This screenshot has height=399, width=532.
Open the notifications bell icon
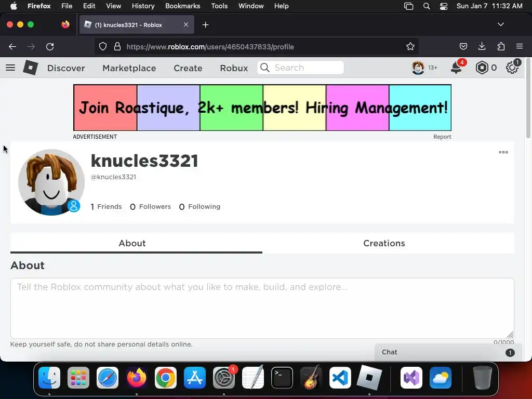click(456, 68)
